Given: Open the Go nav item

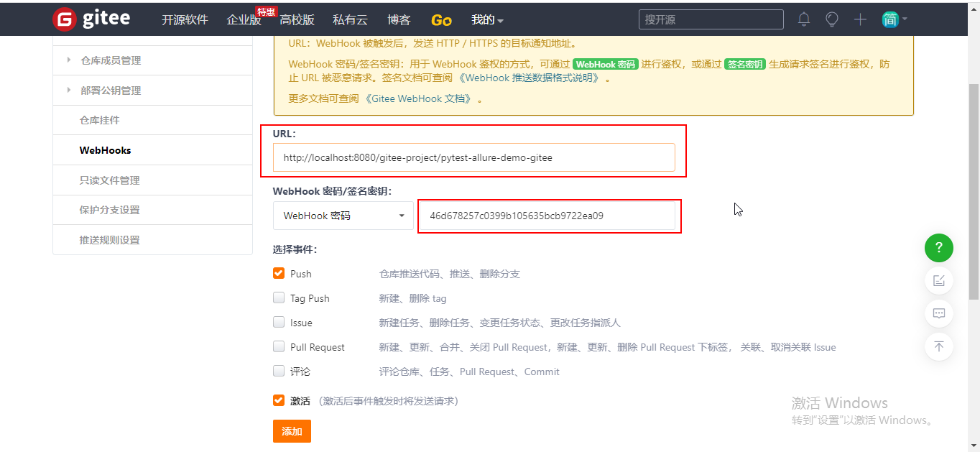Looking at the screenshot, I should 441,20.
